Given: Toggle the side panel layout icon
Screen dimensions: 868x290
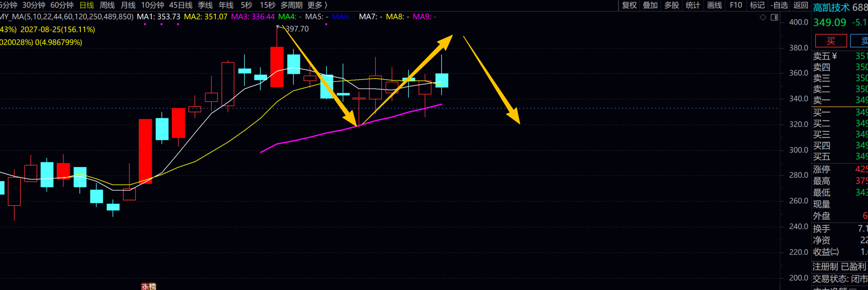Looking at the screenshot, I should click(x=774, y=17).
